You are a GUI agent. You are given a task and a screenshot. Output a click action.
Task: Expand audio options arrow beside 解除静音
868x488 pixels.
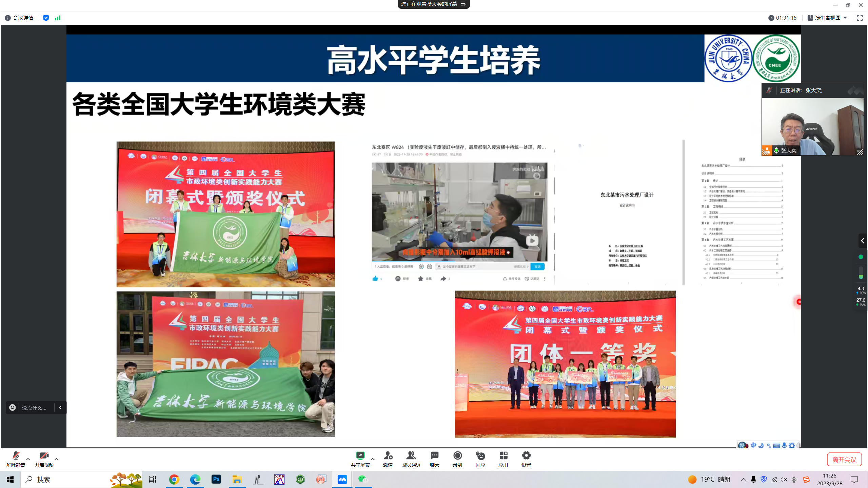[28, 459]
